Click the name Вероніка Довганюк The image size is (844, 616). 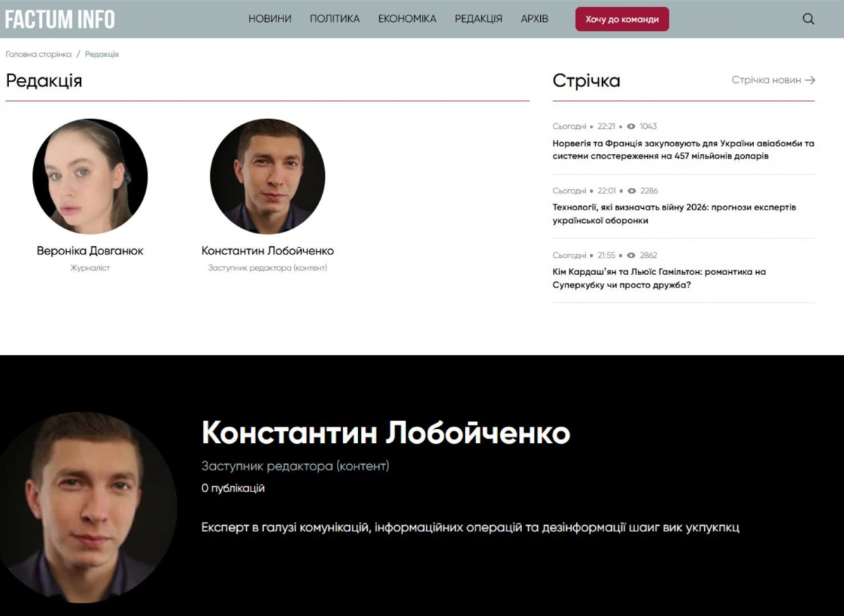pos(90,251)
